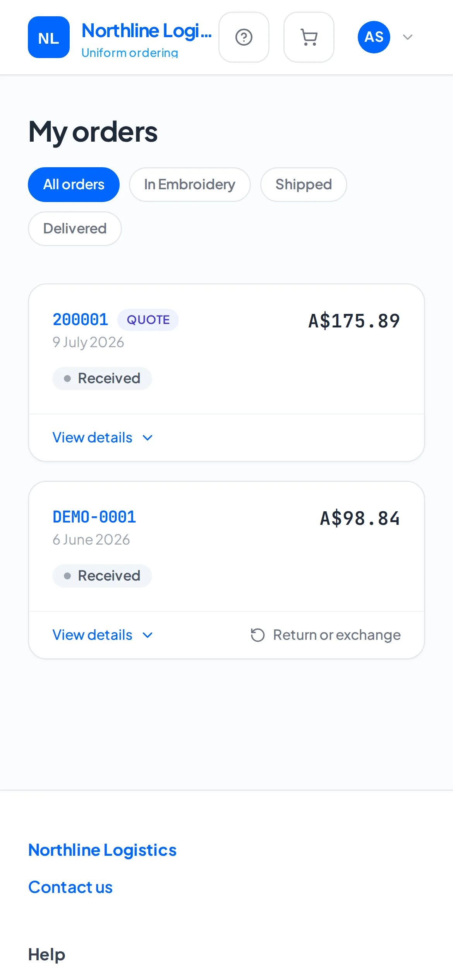Open order number 200001 link
The width and height of the screenshot is (453, 980).
pos(81,320)
